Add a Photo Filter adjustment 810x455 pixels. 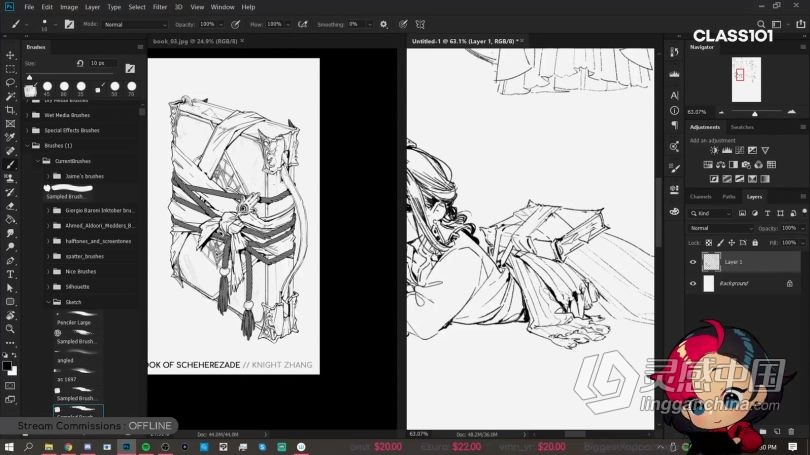coord(746,165)
